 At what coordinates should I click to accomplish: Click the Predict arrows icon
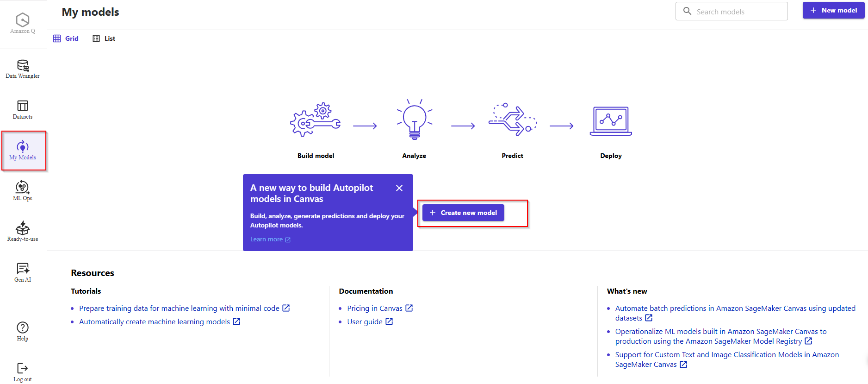(x=513, y=120)
